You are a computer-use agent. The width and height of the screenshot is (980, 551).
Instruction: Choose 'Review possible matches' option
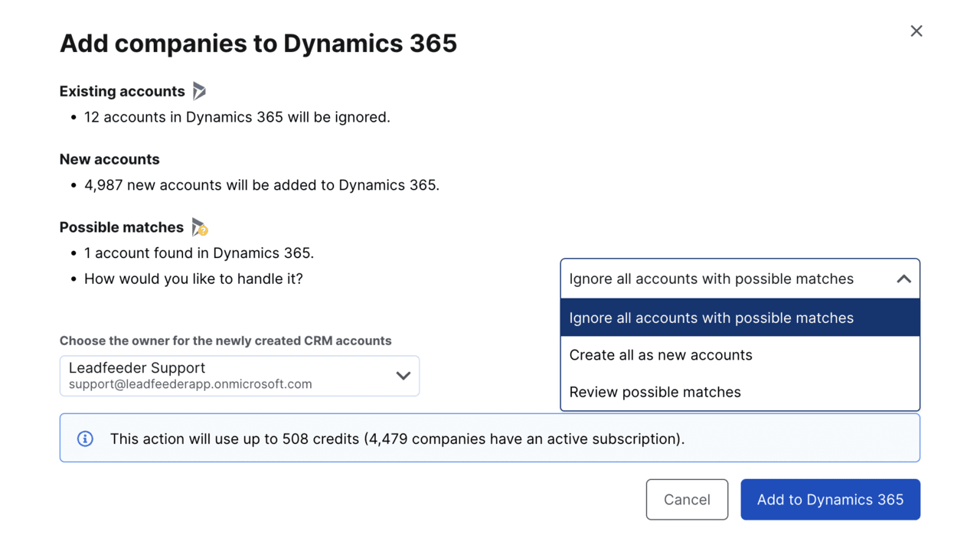pyautogui.click(x=740, y=392)
